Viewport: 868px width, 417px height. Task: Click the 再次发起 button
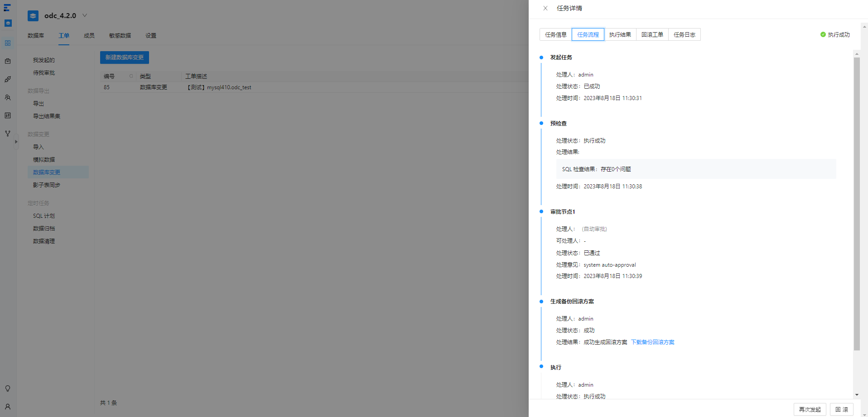pos(810,409)
